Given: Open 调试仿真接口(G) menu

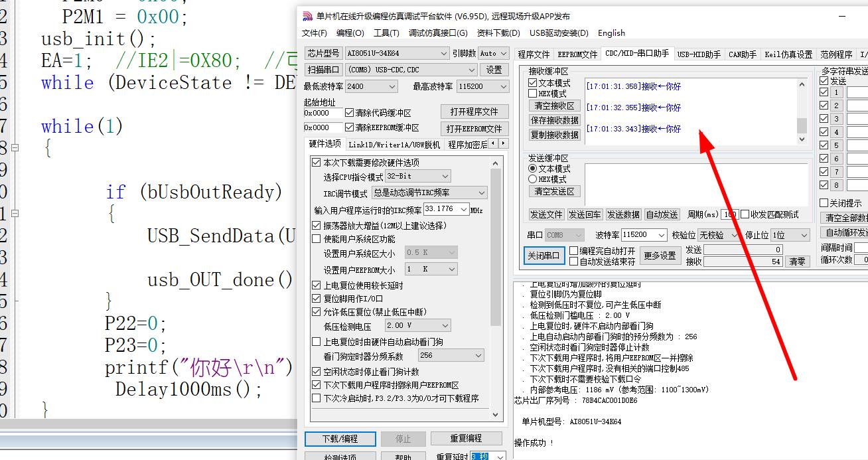Looking at the screenshot, I should coord(438,33).
